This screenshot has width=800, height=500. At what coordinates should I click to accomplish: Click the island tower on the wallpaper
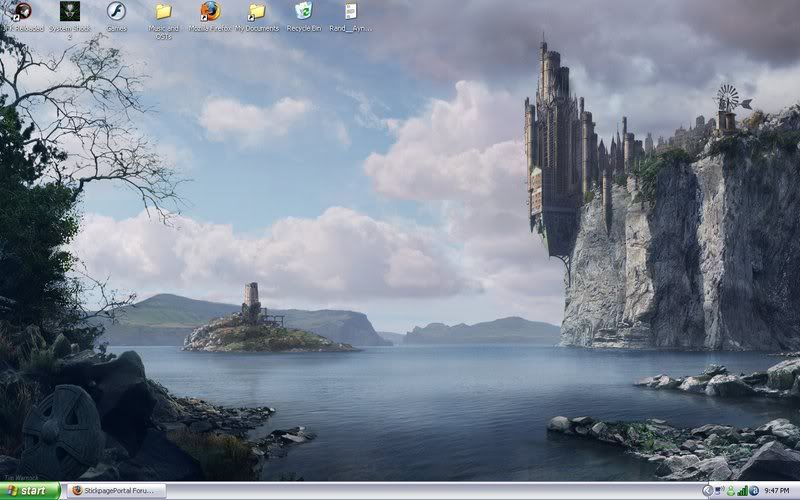pyautogui.click(x=252, y=300)
